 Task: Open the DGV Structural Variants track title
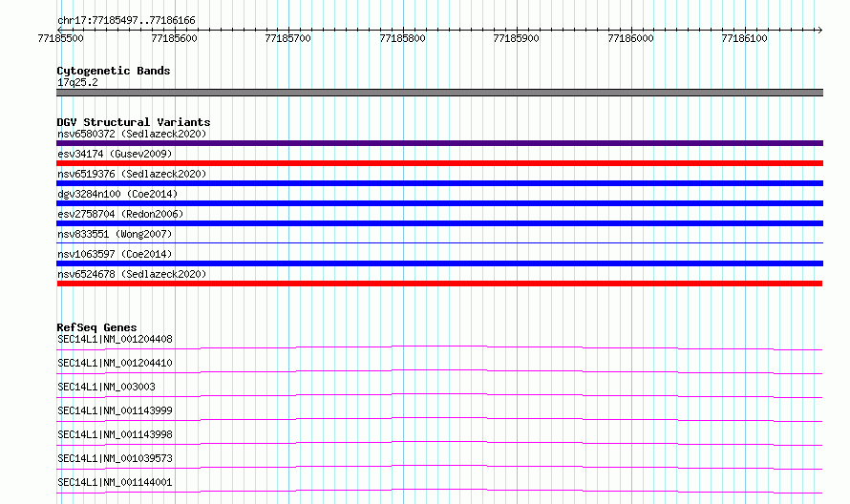tap(134, 122)
